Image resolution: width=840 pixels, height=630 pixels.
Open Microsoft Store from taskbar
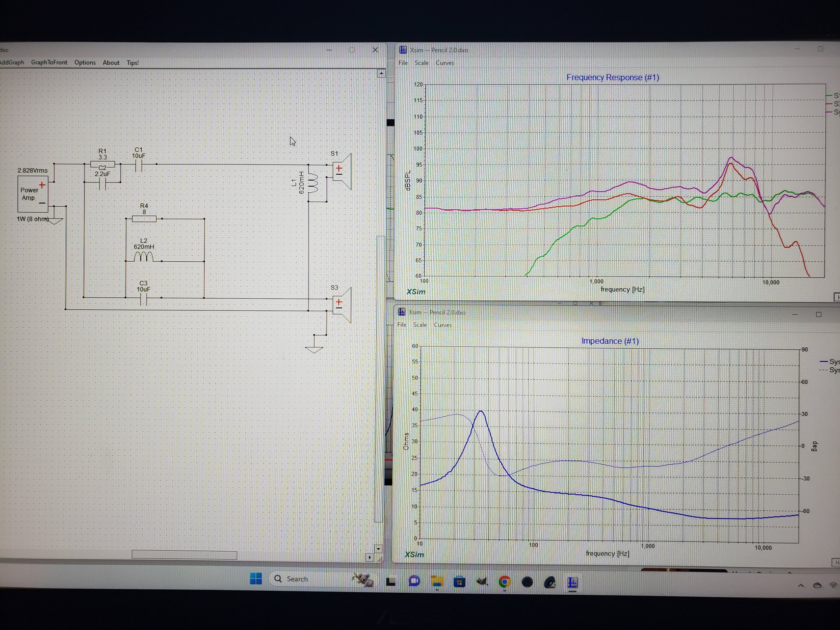(459, 582)
